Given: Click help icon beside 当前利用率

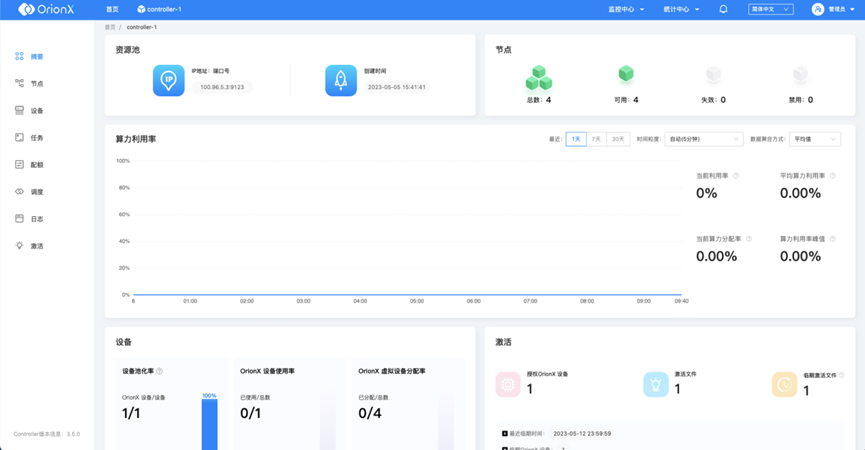Looking at the screenshot, I should point(736,176).
